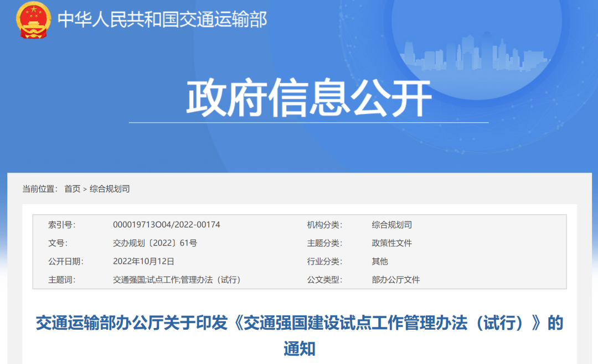Screen dimensions: 598x364
Task: Select the 政策性文件 topic category value
Action: pos(391,243)
